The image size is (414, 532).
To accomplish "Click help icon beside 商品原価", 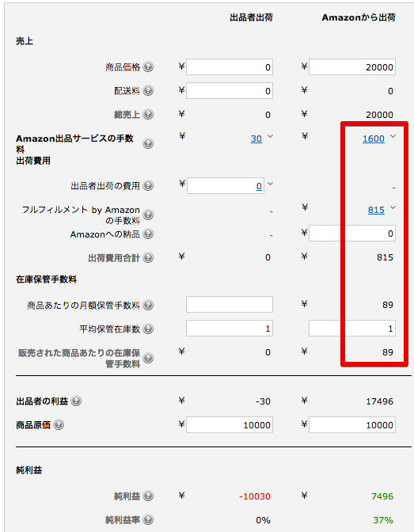I will (59, 424).
